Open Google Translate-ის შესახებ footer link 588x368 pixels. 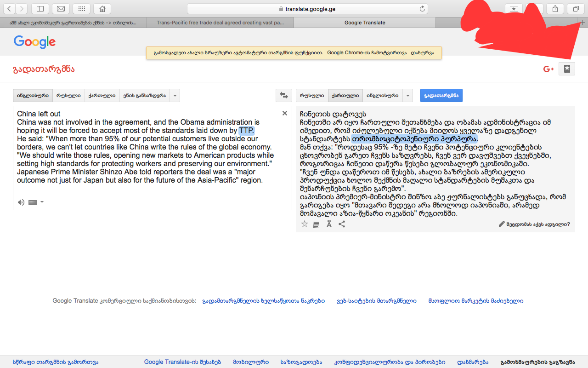click(x=183, y=362)
